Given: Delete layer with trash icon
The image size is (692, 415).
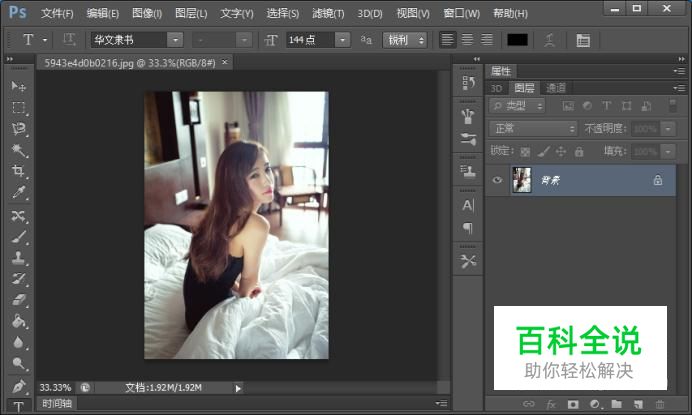Looking at the screenshot, I should coord(659,404).
